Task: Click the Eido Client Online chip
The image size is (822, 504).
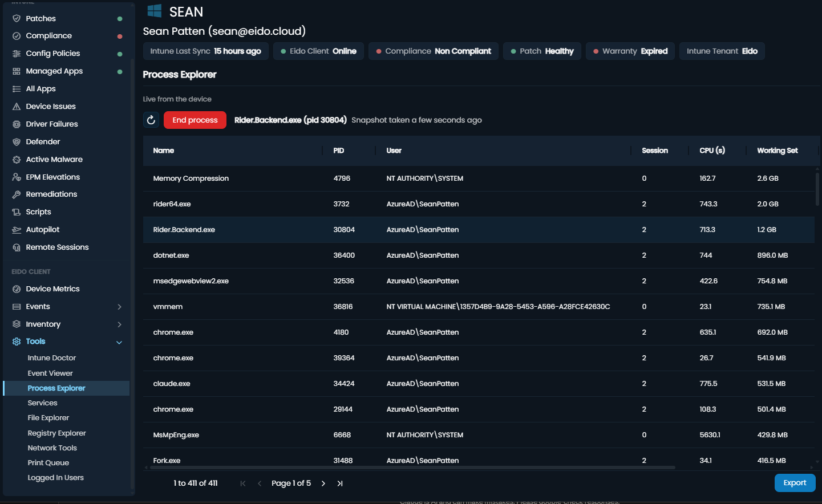Action: (318, 51)
